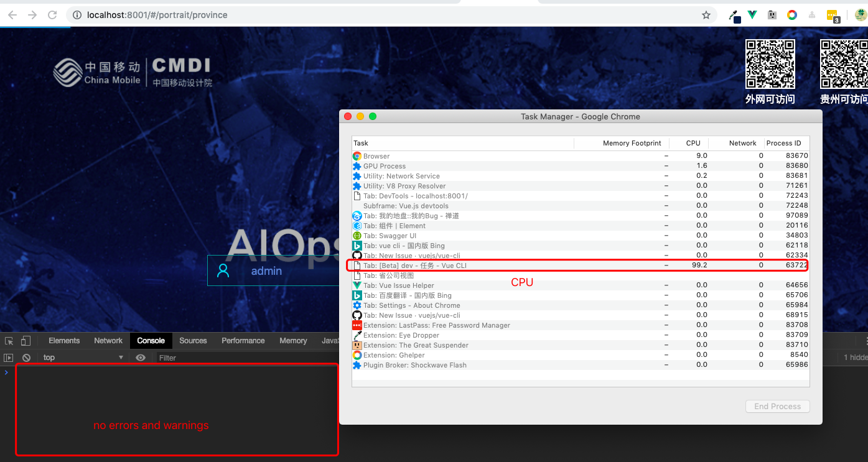The width and height of the screenshot is (868, 462).
Task: Show the console sidebar
Action: pyautogui.click(x=8, y=358)
